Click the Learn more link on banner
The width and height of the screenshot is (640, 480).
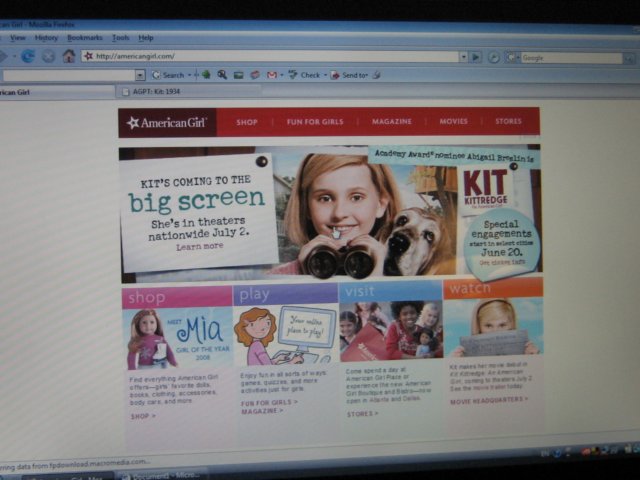click(x=200, y=246)
